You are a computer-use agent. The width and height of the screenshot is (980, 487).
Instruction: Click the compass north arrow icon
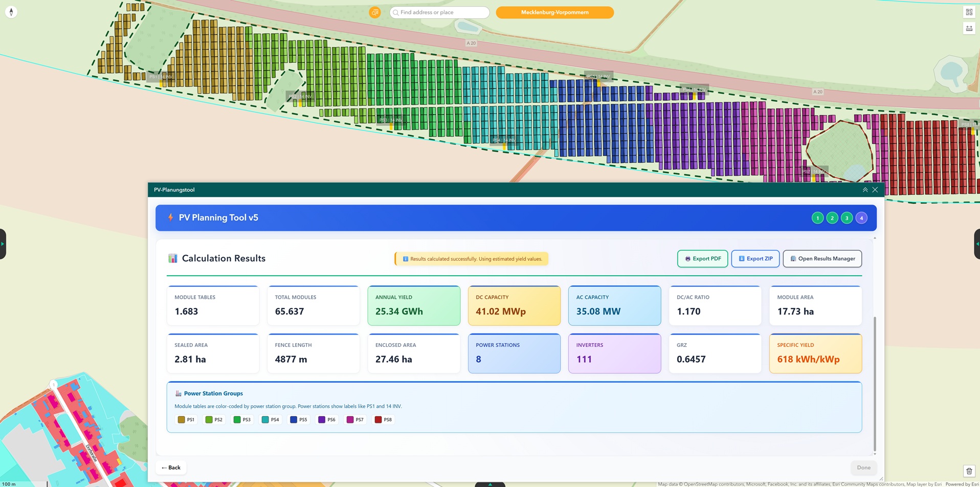[x=11, y=12]
